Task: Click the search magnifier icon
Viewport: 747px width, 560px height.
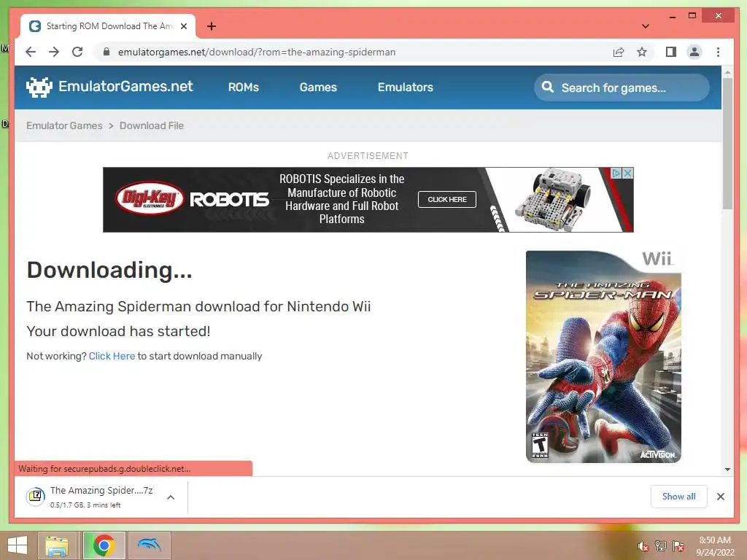Action: pos(548,87)
